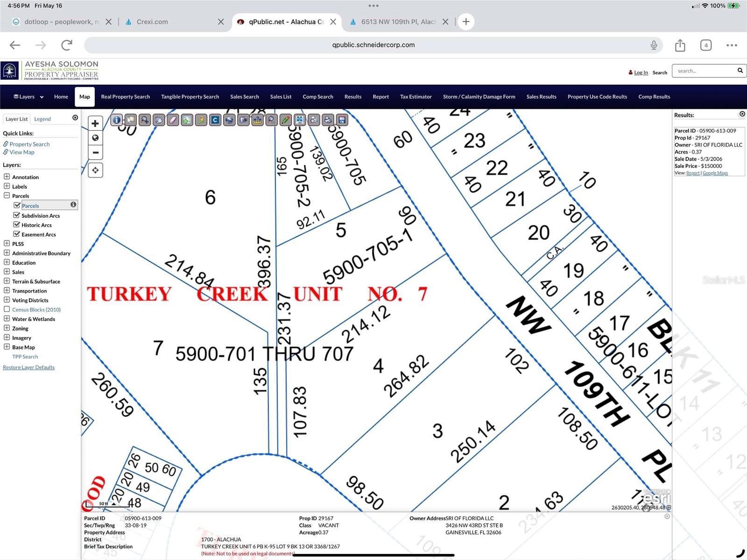Select the Identify info tool

point(116,120)
